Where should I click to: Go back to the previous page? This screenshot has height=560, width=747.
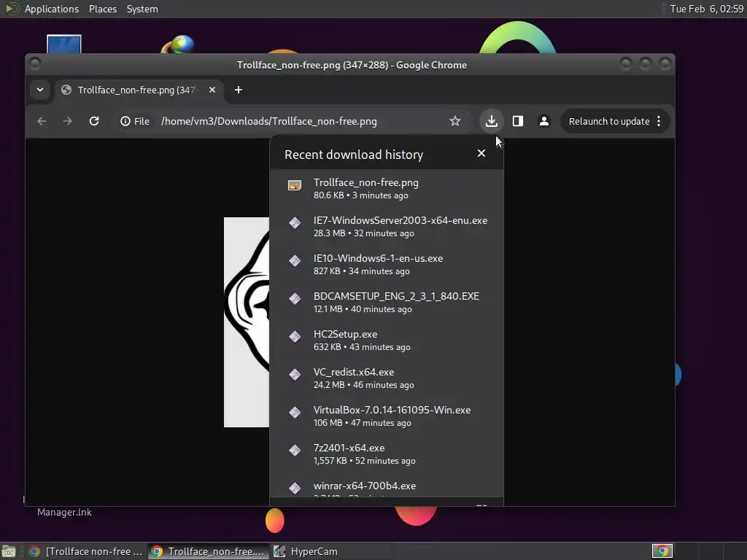coord(42,122)
